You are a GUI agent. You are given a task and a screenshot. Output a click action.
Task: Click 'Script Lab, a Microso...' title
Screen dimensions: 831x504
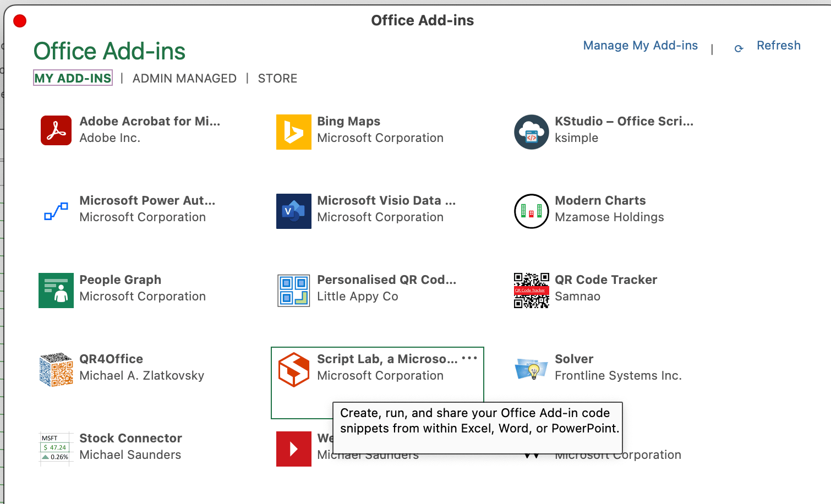pyautogui.click(x=387, y=359)
